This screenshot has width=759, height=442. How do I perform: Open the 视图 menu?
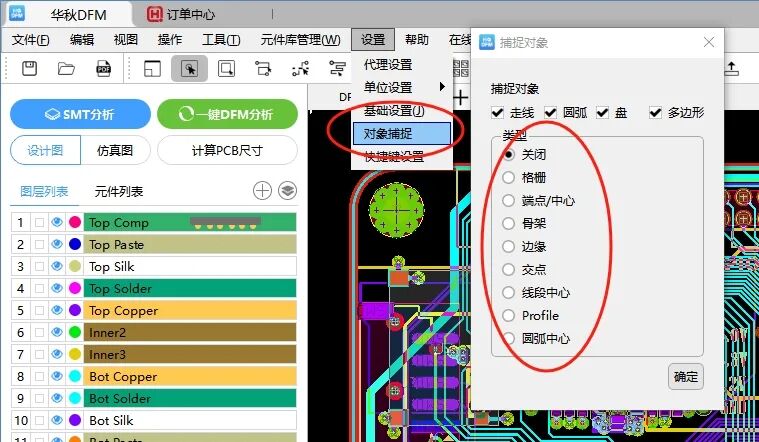[x=126, y=40]
